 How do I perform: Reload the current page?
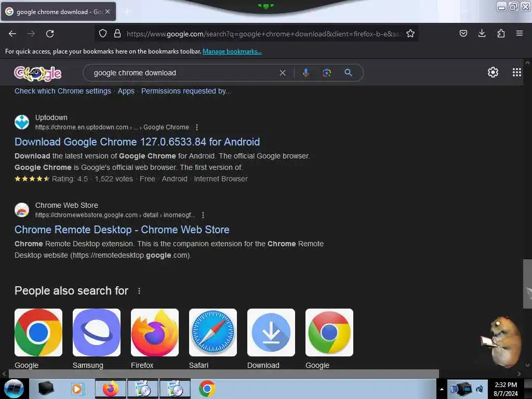pos(50,34)
